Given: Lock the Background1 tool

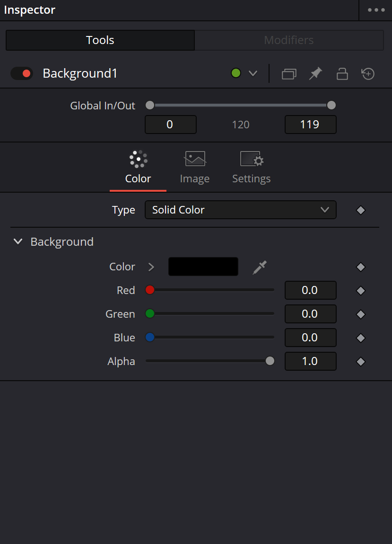Looking at the screenshot, I should [342, 73].
